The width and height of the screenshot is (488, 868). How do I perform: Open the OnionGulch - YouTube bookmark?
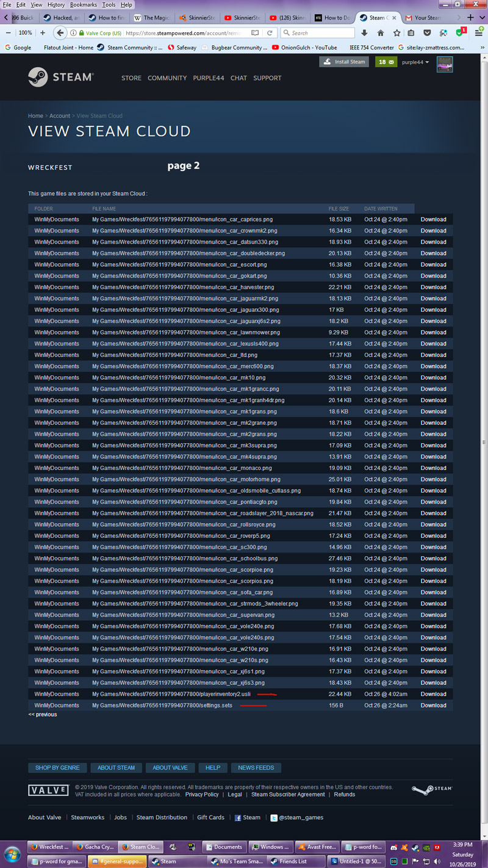(304, 47)
